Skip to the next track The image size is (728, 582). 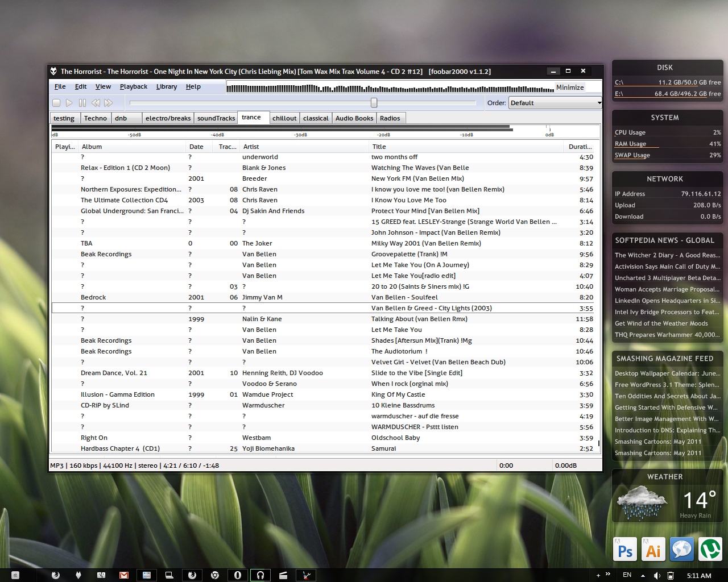pyautogui.click(x=109, y=103)
